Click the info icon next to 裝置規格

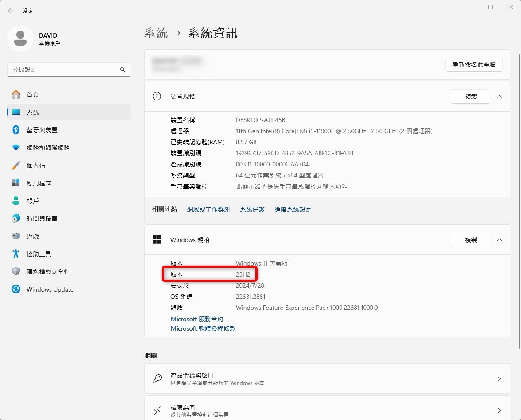click(x=157, y=96)
